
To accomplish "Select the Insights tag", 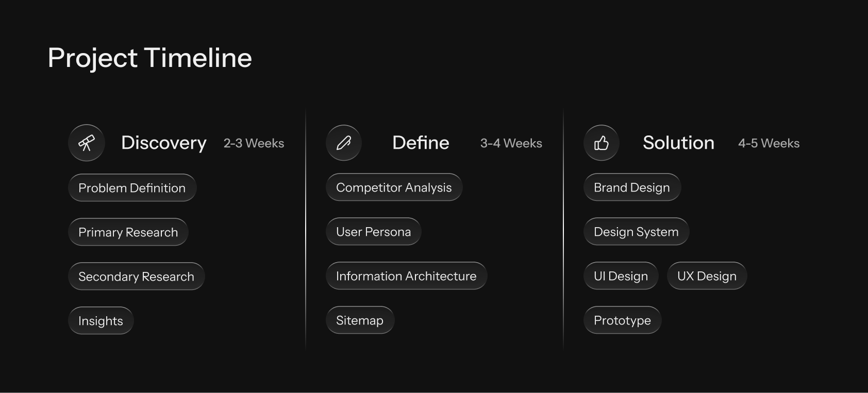I will pos(101,321).
